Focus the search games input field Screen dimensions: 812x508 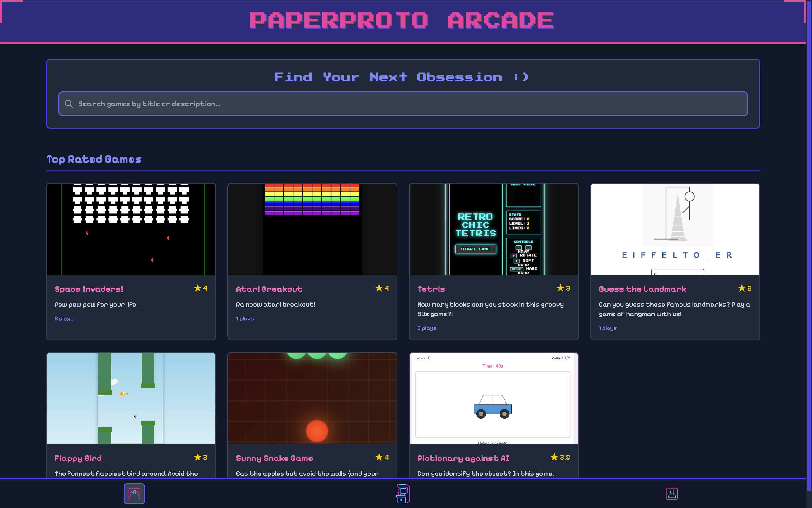[403, 104]
